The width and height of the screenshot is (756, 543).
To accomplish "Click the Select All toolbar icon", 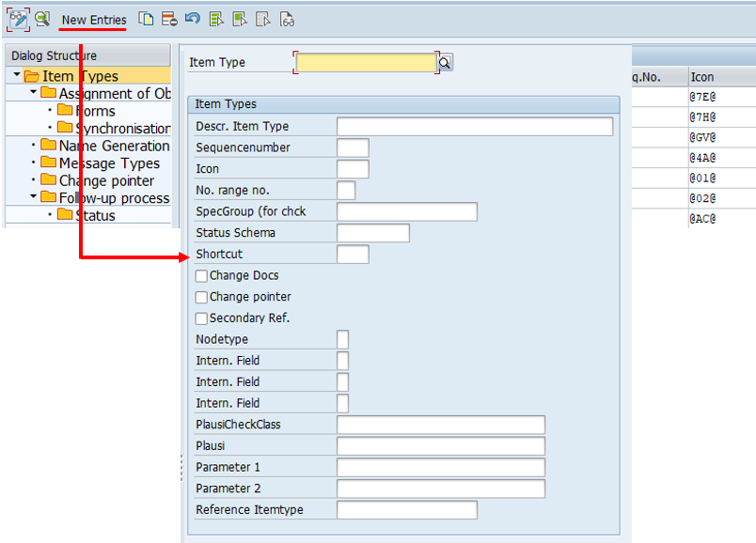I will pos(217,19).
